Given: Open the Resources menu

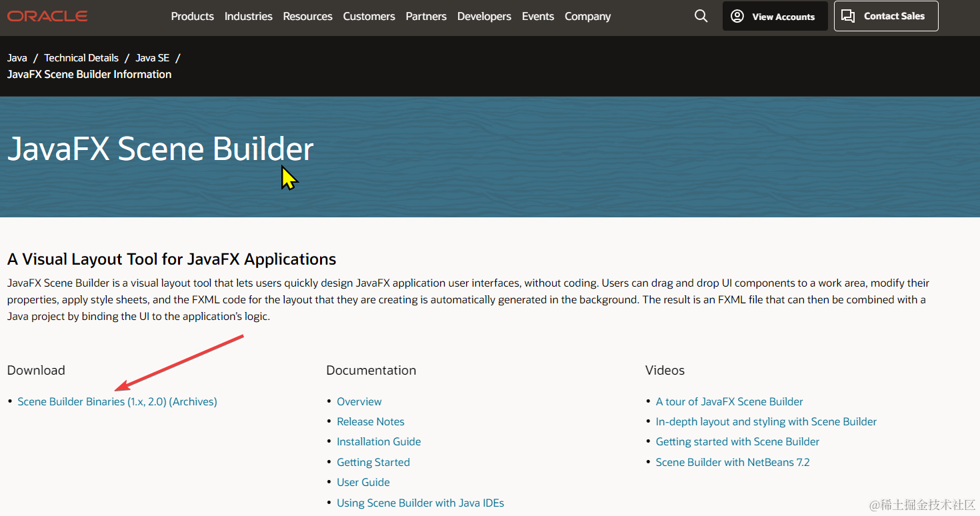Looking at the screenshot, I should [307, 16].
